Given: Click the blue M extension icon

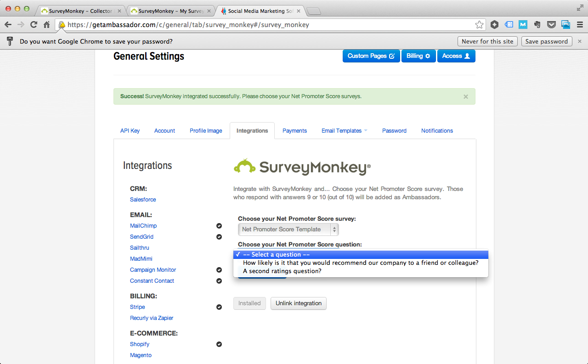Looking at the screenshot, I should [523, 25].
